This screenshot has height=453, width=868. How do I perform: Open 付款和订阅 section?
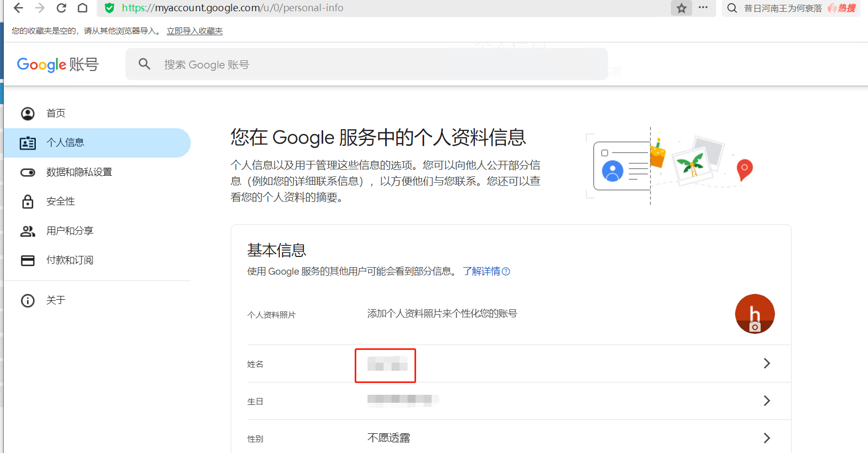[x=97, y=260]
